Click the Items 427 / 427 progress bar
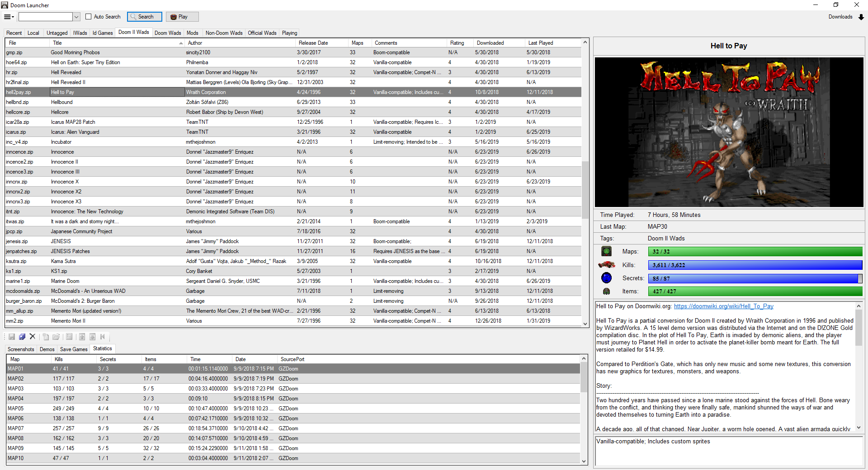Viewport: 868px width, 470px height. (x=755, y=291)
